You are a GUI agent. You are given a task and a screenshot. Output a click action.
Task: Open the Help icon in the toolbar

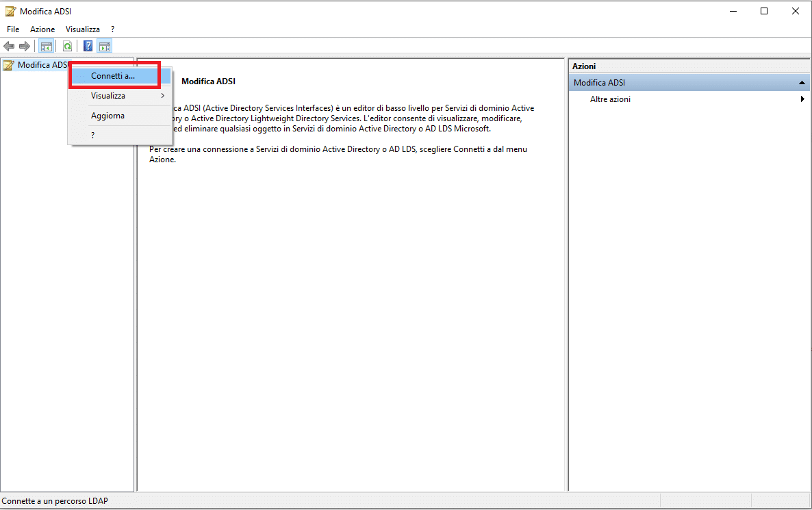tap(88, 47)
